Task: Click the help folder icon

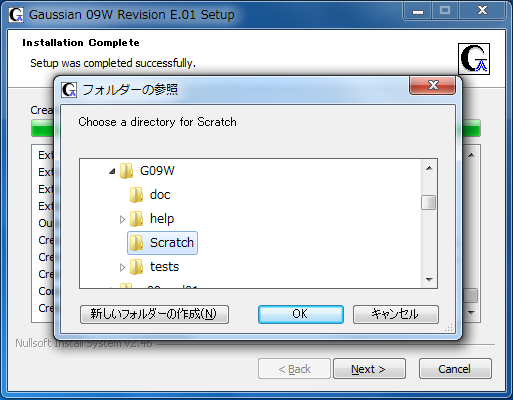Action: pos(137,219)
